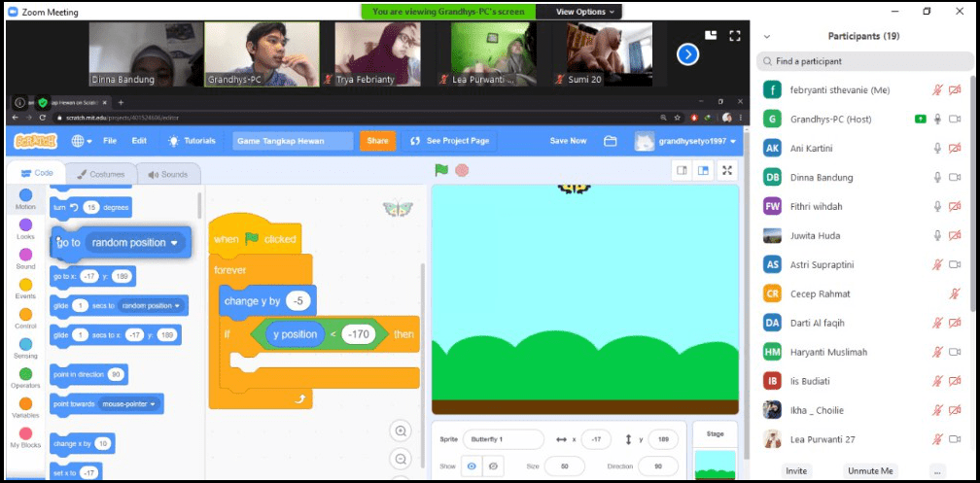Click the red stop sign button
The image size is (980, 483).
coord(462,170)
